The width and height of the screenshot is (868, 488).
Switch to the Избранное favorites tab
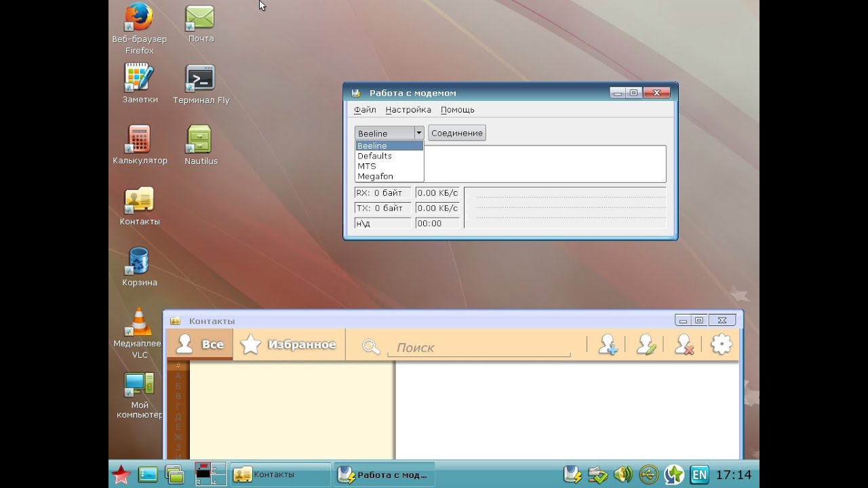[x=289, y=344]
